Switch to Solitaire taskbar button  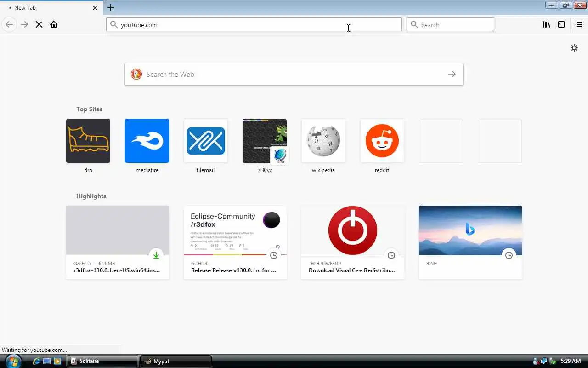point(103,361)
